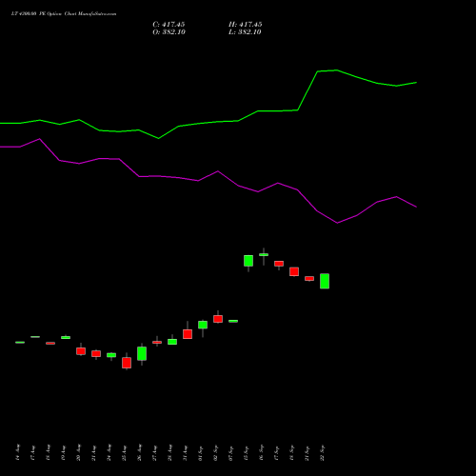Select the red candle for 17 Sep

[x=279, y=264]
